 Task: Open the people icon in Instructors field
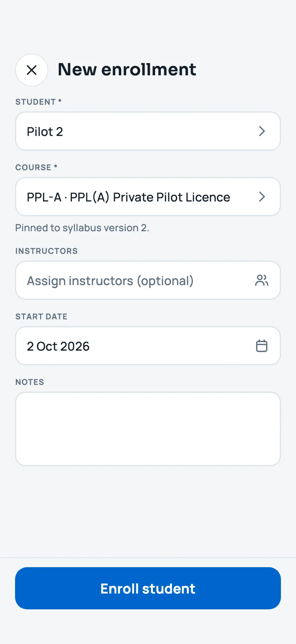coord(262,280)
